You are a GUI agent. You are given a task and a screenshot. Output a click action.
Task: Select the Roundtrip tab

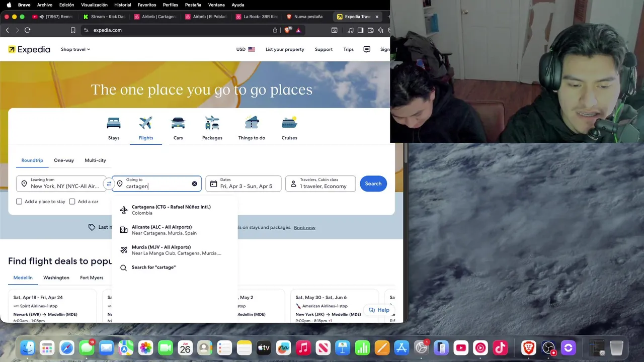(x=32, y=160)
